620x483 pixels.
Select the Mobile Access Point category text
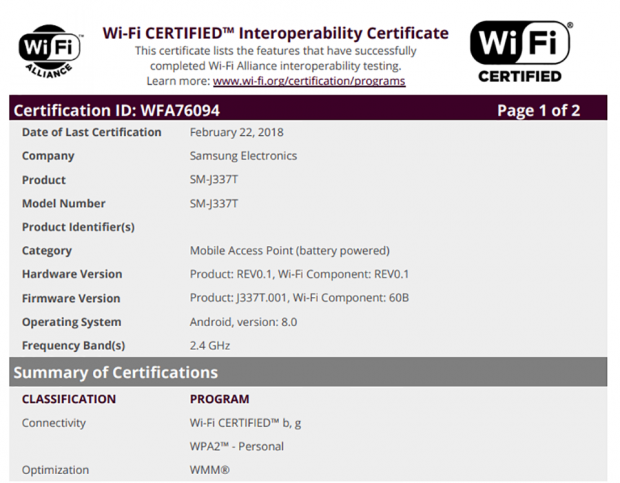tap(289, 251)
